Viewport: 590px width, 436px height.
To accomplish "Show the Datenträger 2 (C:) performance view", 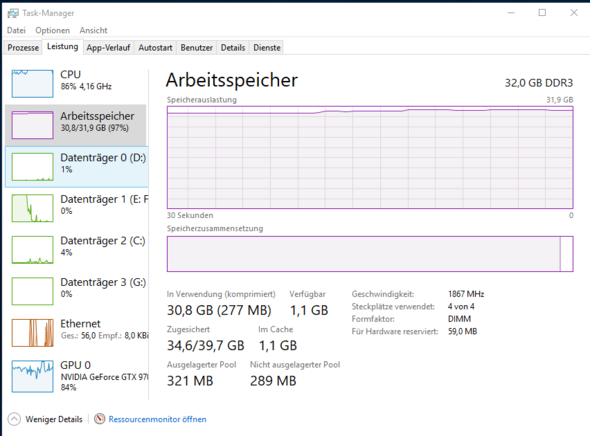I will (x=77, y=249).
